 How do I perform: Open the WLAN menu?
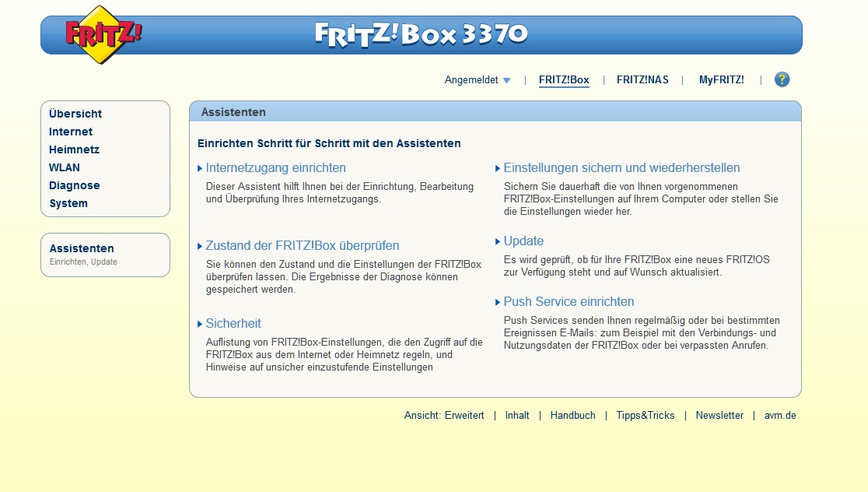[x=65, y=167]
